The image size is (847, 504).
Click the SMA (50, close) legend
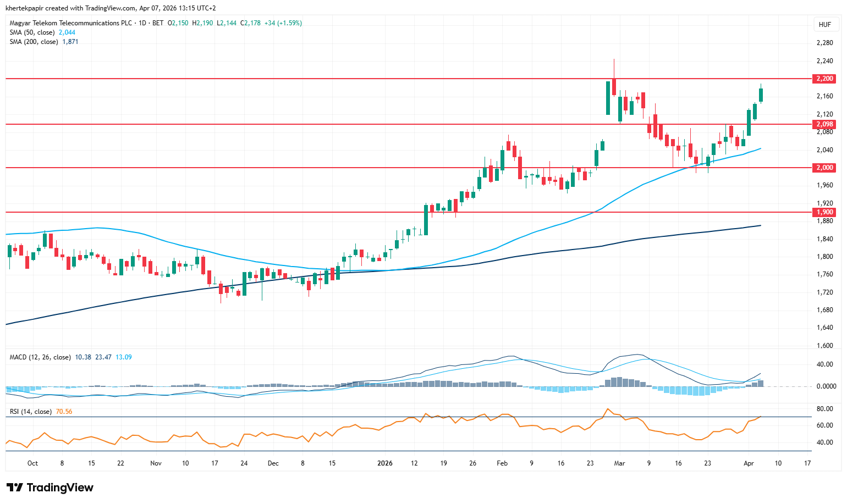(32, 32)
